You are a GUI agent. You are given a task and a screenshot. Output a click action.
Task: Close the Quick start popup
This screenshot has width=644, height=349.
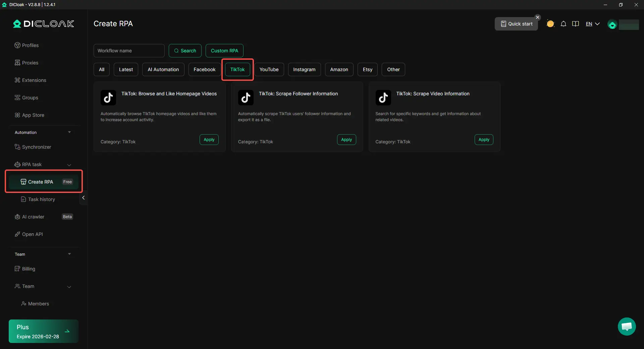click(x=537, y=17)
